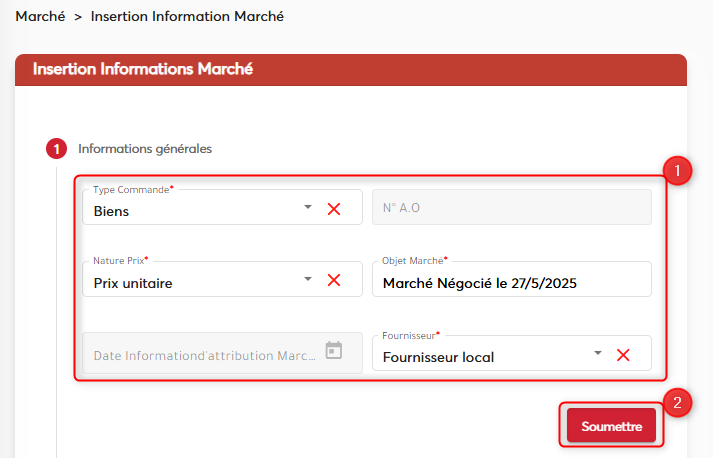This screenshot has width=713, height=458.
Task: Open the calendar date picker icon
Action: point(334,351)
